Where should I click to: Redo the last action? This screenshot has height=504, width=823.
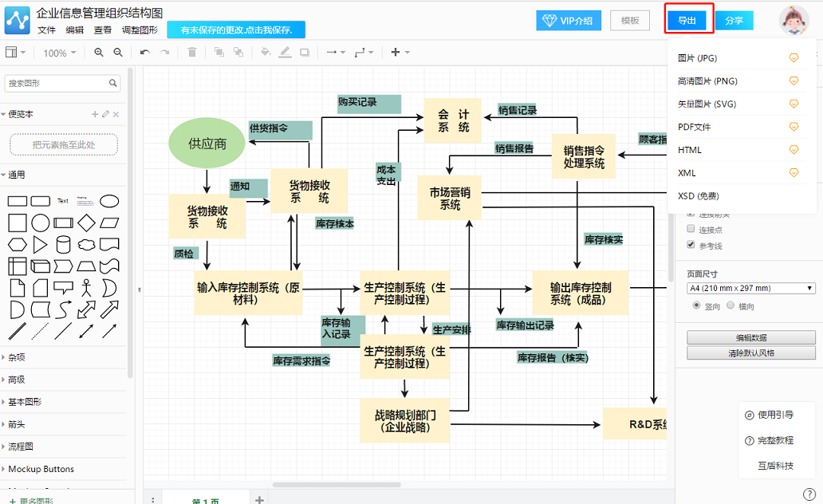pyautogui.click(x=165, y=53)
